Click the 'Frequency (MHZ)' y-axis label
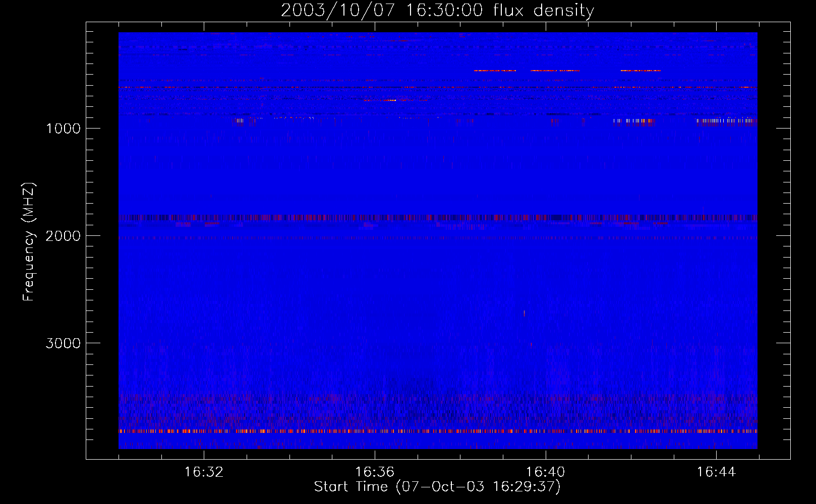This screenshot has height=504, width=816. (x=29, y=242)
